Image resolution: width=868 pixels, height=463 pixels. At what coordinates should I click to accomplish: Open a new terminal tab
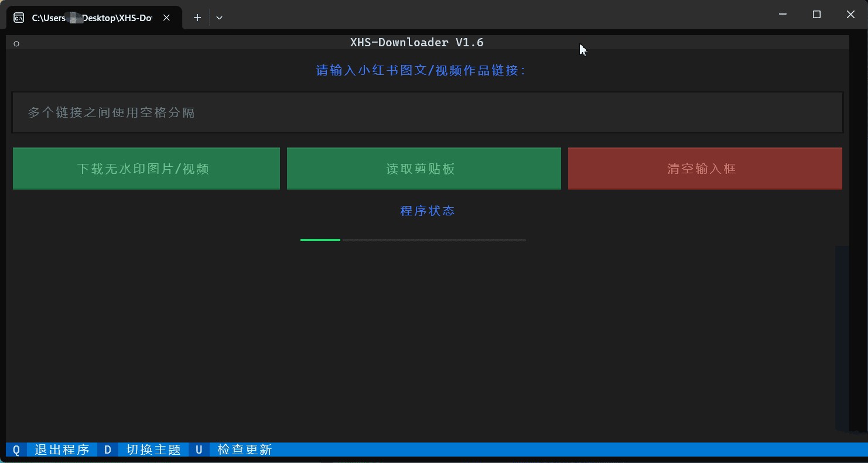(197, 18)
